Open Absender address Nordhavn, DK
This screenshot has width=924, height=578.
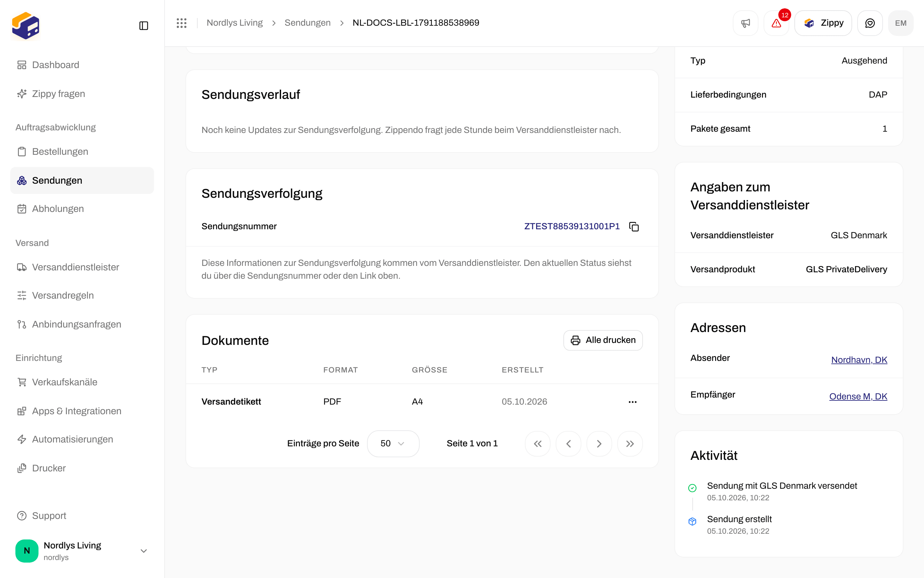pyautogui.click(x=859, y=360)
